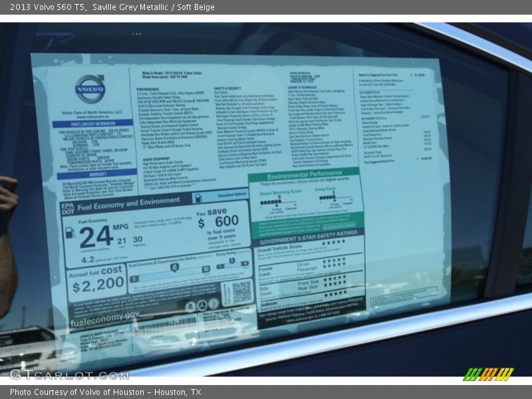Click the Global Warming Score scale
532x399 pixels.
coord(278,202)
